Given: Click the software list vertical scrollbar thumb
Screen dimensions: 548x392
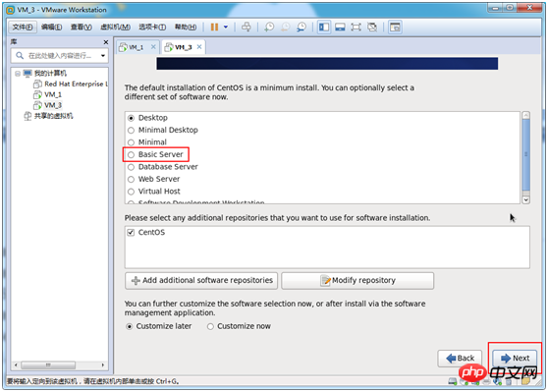Looking at the screenshot, I should coord(526,155).
